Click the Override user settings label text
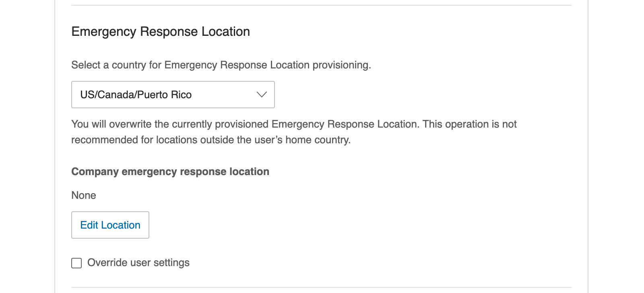This screenshot has height=293, width=644. pyautogui.click(x=138, y=263)
